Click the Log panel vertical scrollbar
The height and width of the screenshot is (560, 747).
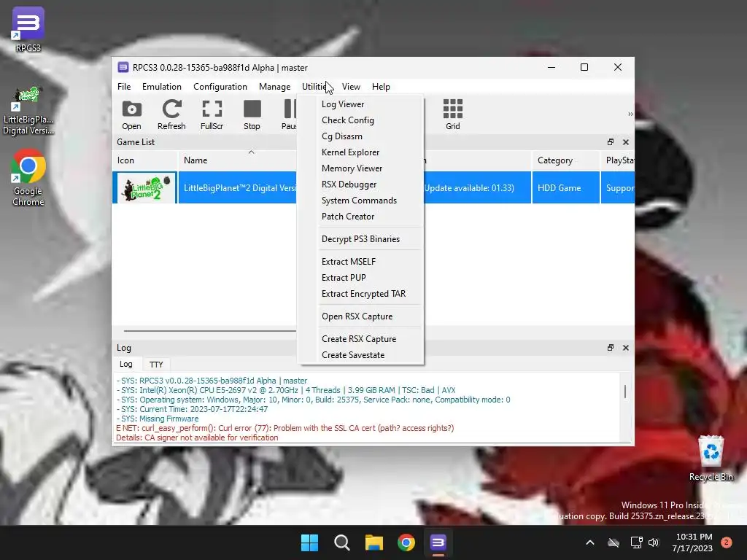625,392
